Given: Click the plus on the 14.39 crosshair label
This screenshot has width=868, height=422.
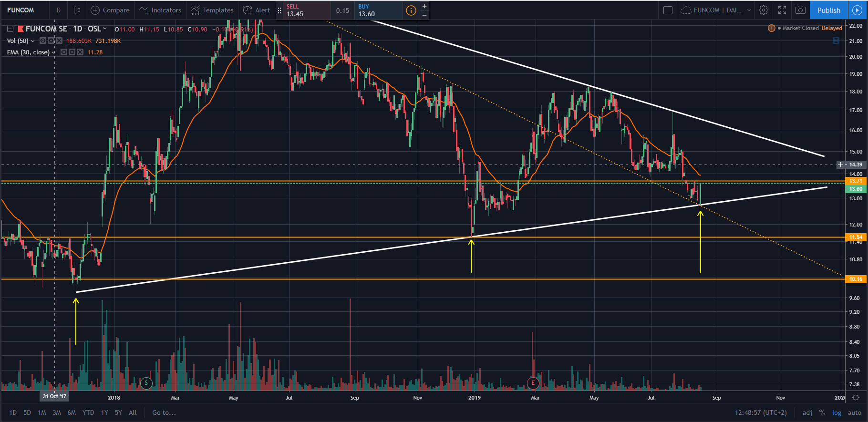Looking at the screenshot, I should (840, 165).
